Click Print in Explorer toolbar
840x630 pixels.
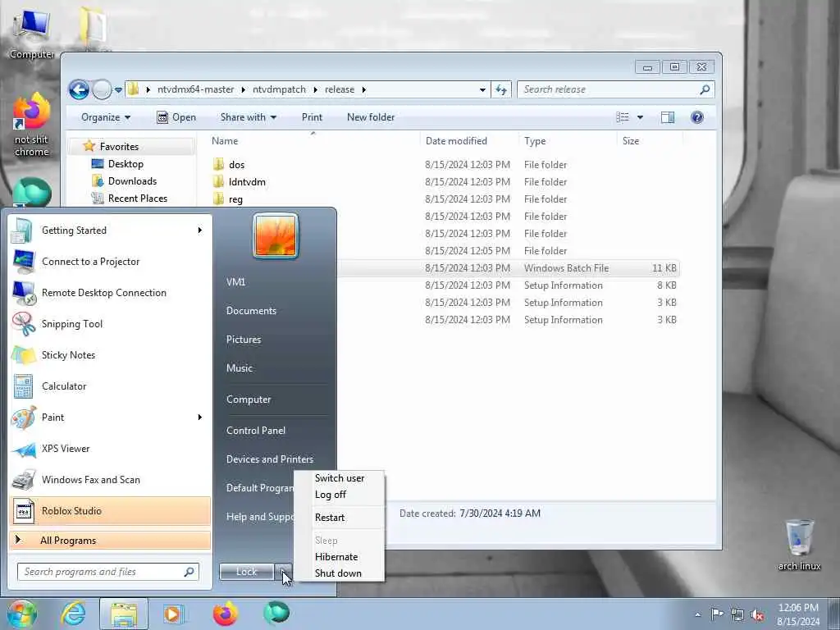[312, 117]
